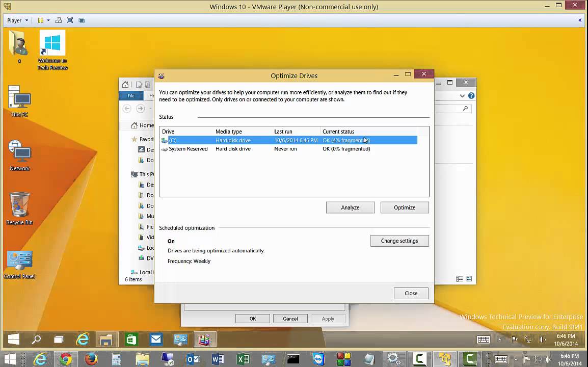Click the File Explorer search box

click(453, 109)
